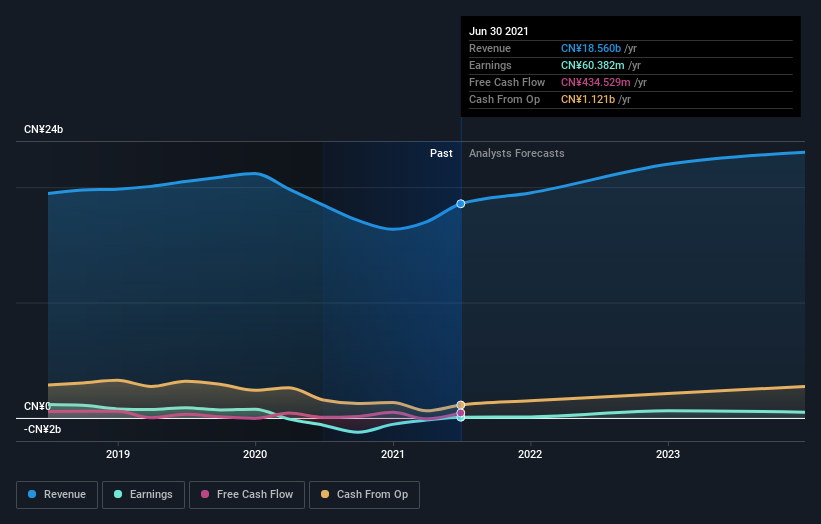Toggle the Revenue legend series
This screenshot has height=524, width=821.
[x=57, y=495]
